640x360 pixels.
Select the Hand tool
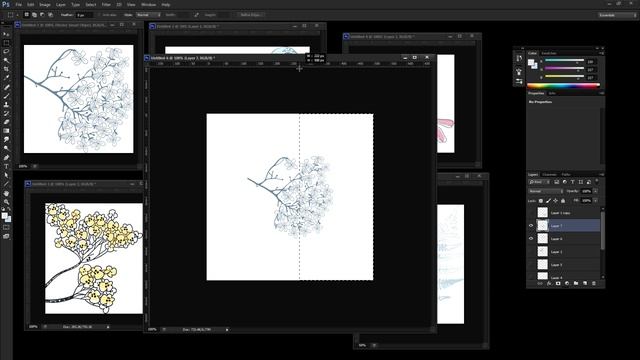[6, 193]
